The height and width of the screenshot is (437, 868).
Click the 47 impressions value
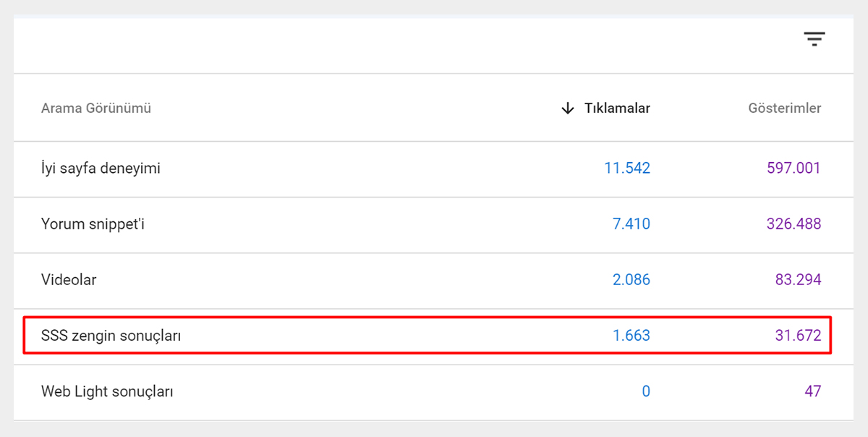pyautogui.click(x=812, y=391)
